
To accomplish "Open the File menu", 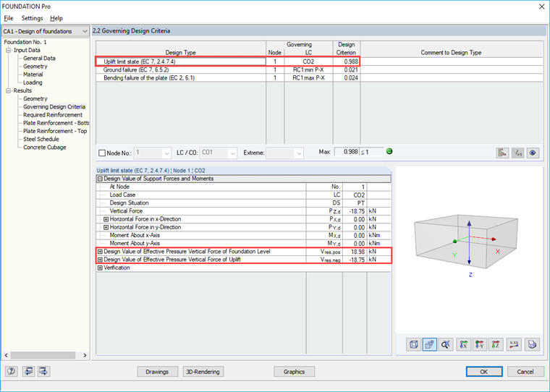I will [9, 18].
